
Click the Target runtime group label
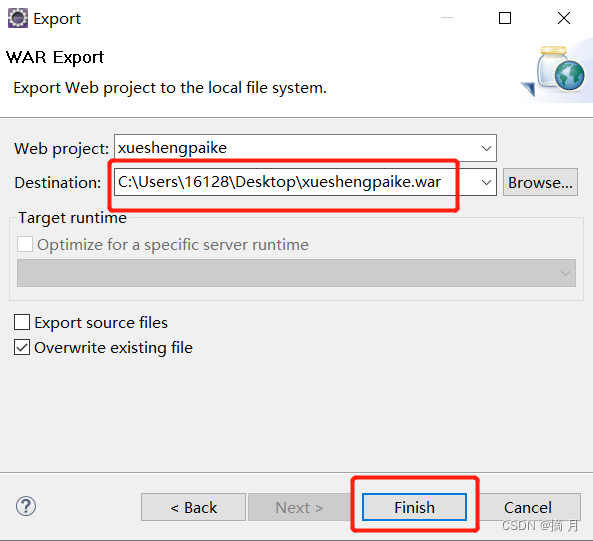coord(73,218)
